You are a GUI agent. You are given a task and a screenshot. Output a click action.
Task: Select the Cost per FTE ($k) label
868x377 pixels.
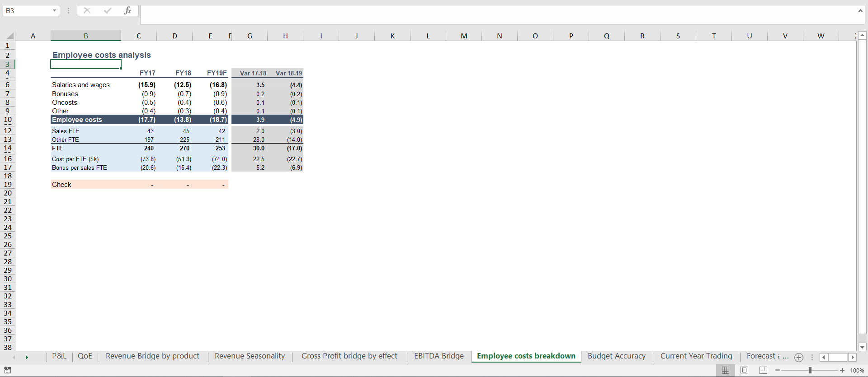click(x=75, y=159)
